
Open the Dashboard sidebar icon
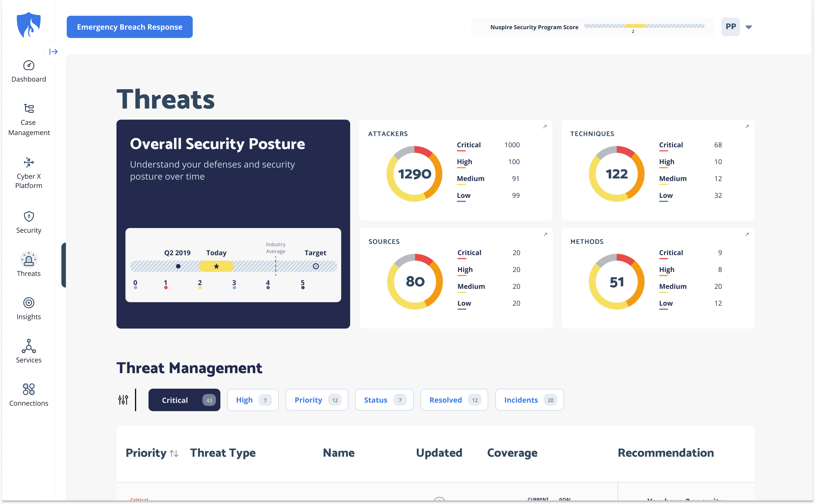tap(29, 66)
